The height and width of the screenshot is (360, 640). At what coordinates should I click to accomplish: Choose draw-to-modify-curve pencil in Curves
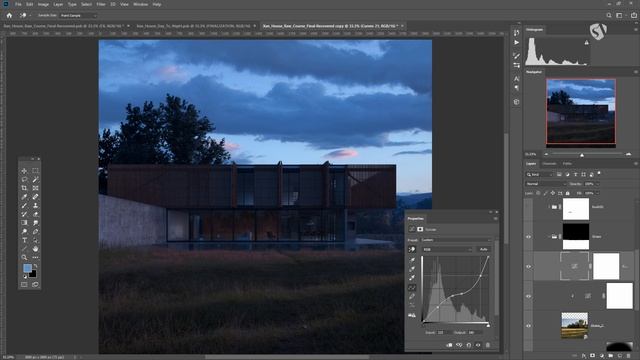(x=412, y=296)
